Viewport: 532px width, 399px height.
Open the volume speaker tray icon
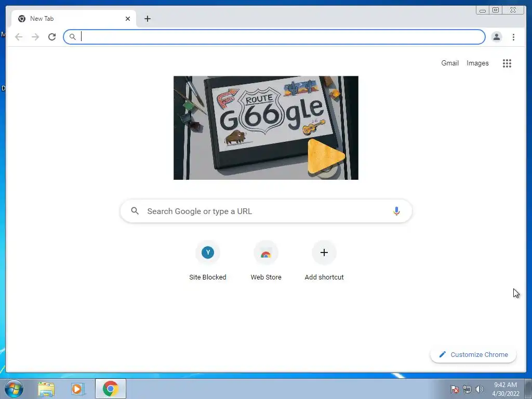pyautogui.click(x=480, y=389)
